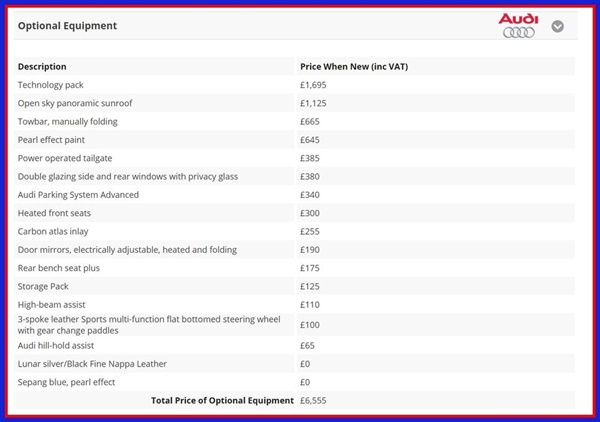Screen dimensions: 600x422
Task: Click the Audi logo icon
Action: pos(518,25)
